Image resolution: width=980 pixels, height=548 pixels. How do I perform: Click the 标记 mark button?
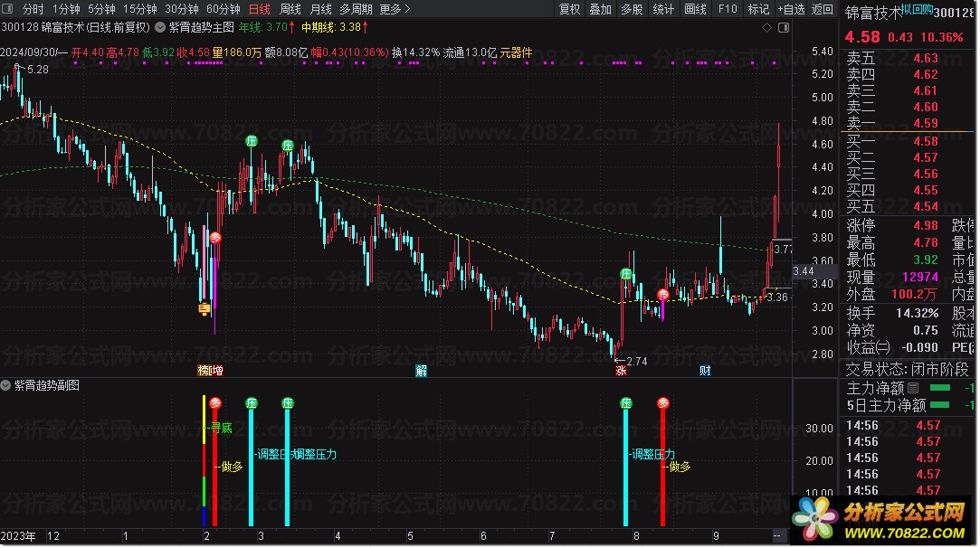(x=758, y=9)
